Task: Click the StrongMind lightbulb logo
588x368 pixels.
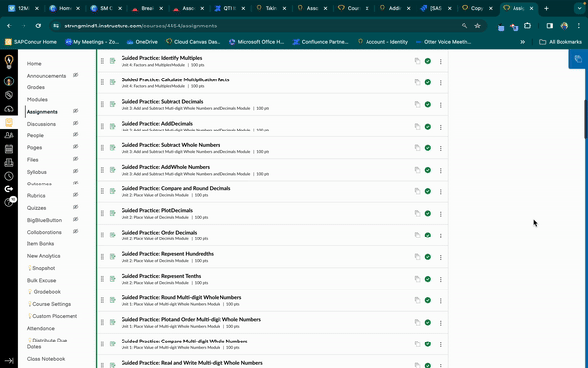Action: click(9, 61)
